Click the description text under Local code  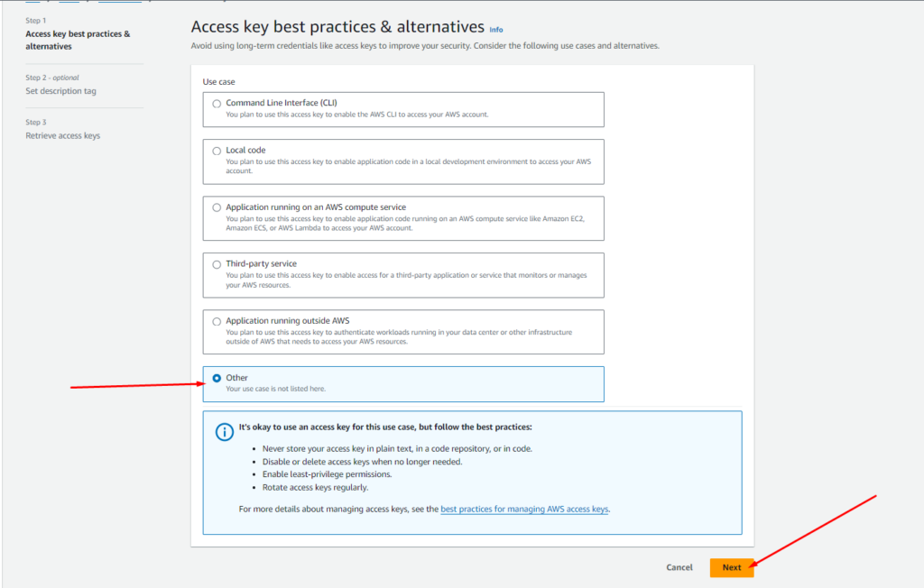(408, 165)
